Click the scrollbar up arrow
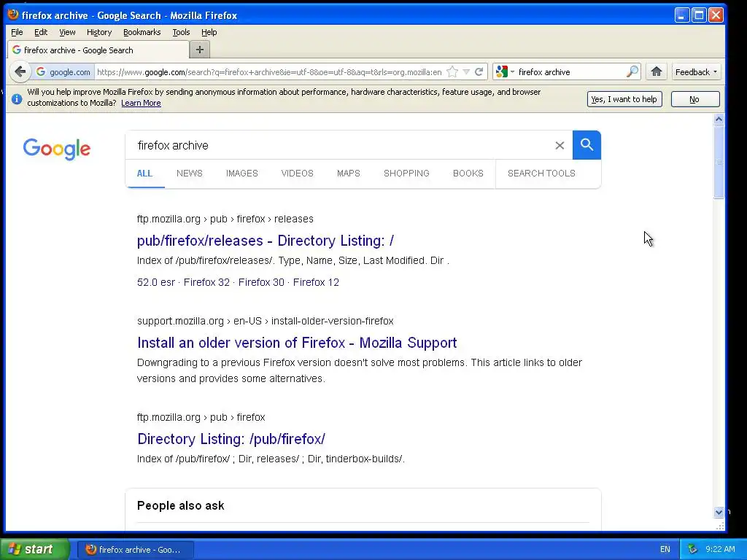This screenshot has height=560, width=747. (x=719, y=119)
